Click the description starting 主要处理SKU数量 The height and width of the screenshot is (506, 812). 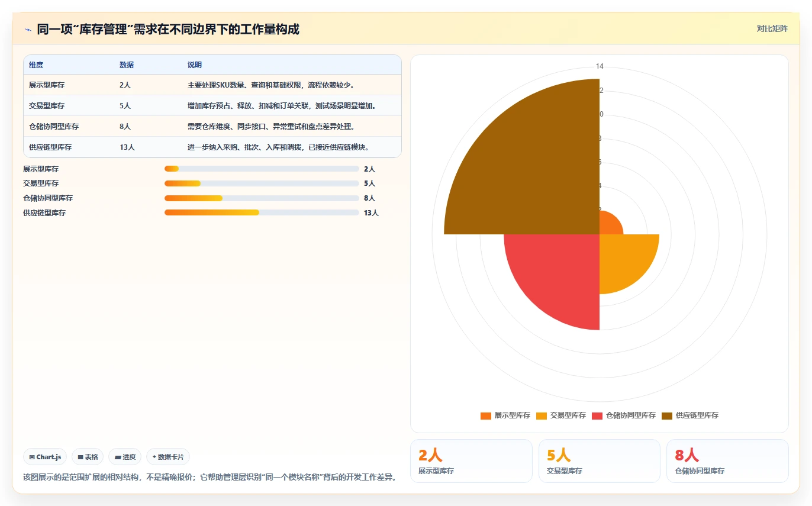pos(271,85)
